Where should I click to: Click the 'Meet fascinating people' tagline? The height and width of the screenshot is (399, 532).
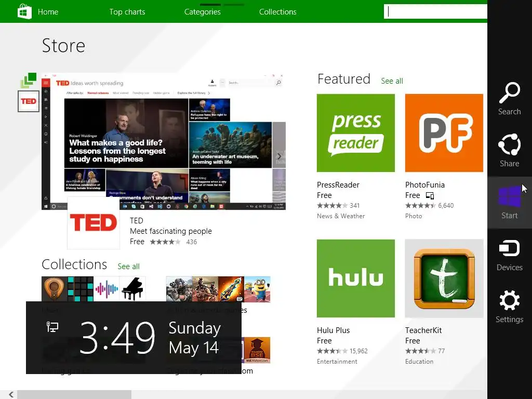pyautogui.click(x=170, y=231)
